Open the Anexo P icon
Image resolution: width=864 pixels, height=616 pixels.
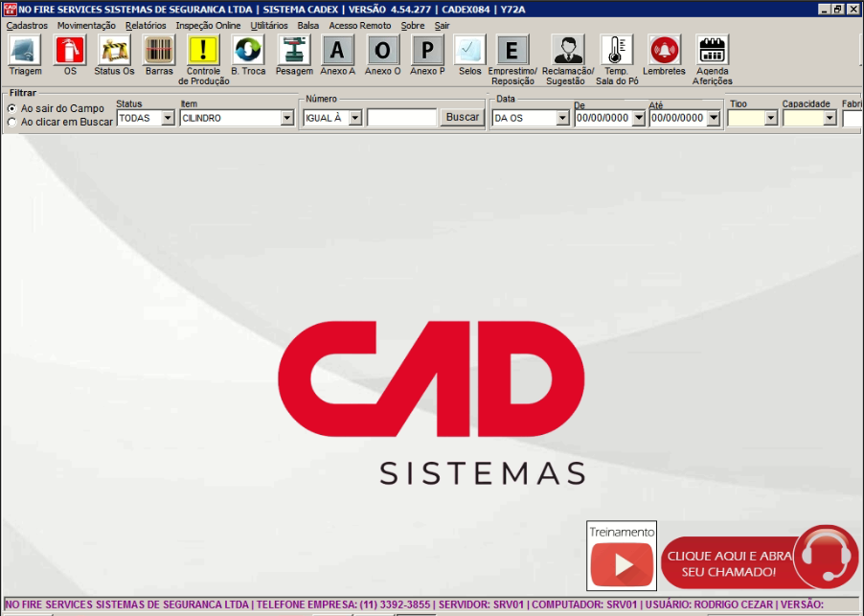click(427, 50)
